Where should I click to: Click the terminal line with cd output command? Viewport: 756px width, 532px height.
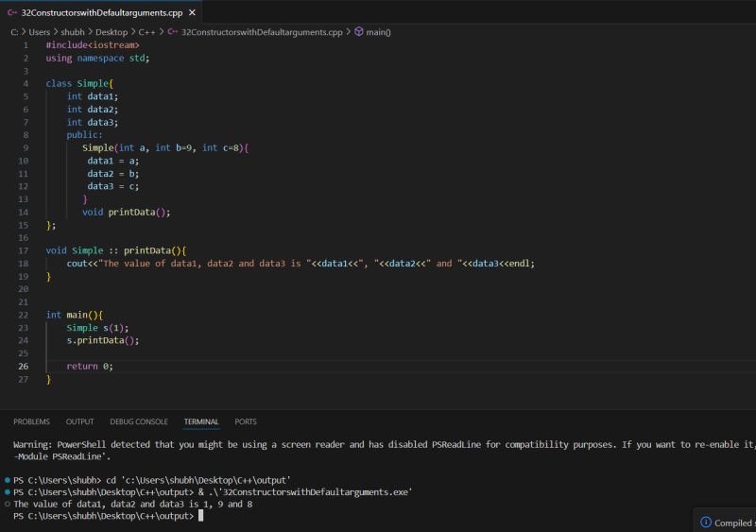[x=152, y=480]
